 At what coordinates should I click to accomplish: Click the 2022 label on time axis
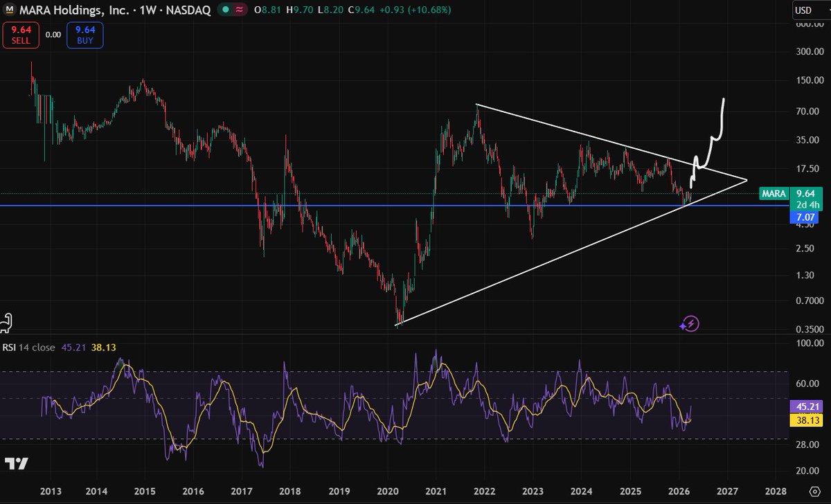pyautogui.click(x=484, y=492)
